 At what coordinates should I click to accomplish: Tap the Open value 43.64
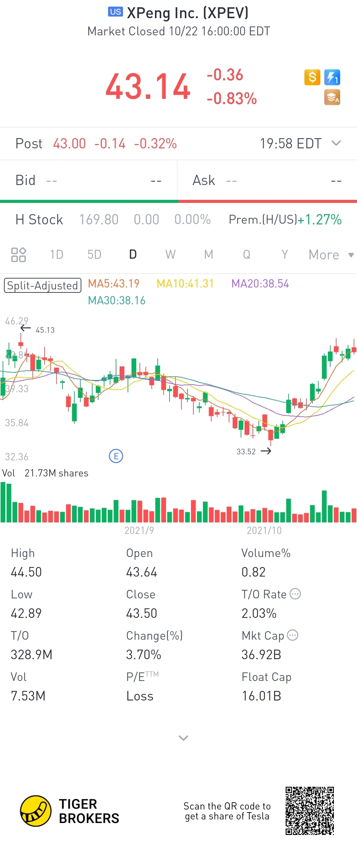(141, 572)
